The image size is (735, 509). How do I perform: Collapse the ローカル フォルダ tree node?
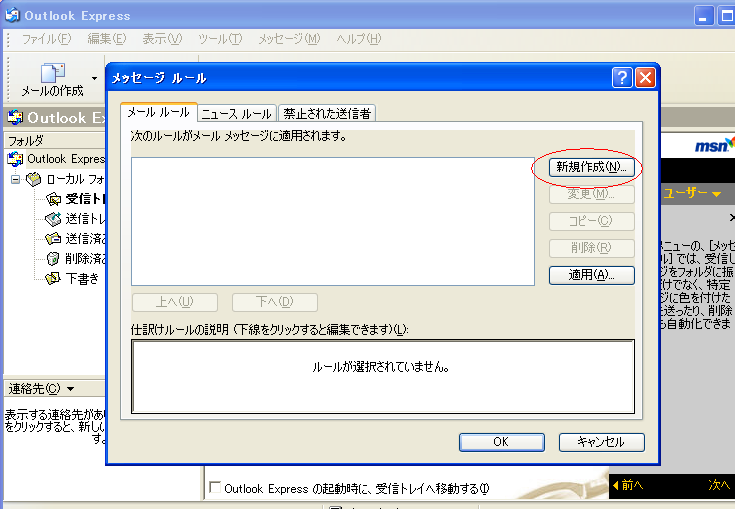pyautogui.click(x=15, y=179)
